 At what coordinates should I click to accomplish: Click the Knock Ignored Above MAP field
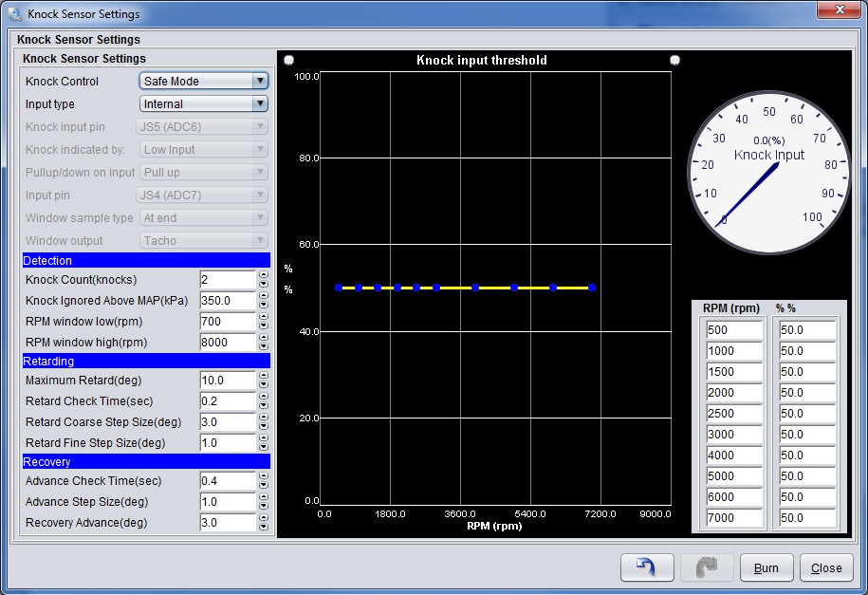pyautogui.click(x=228, y=301)
